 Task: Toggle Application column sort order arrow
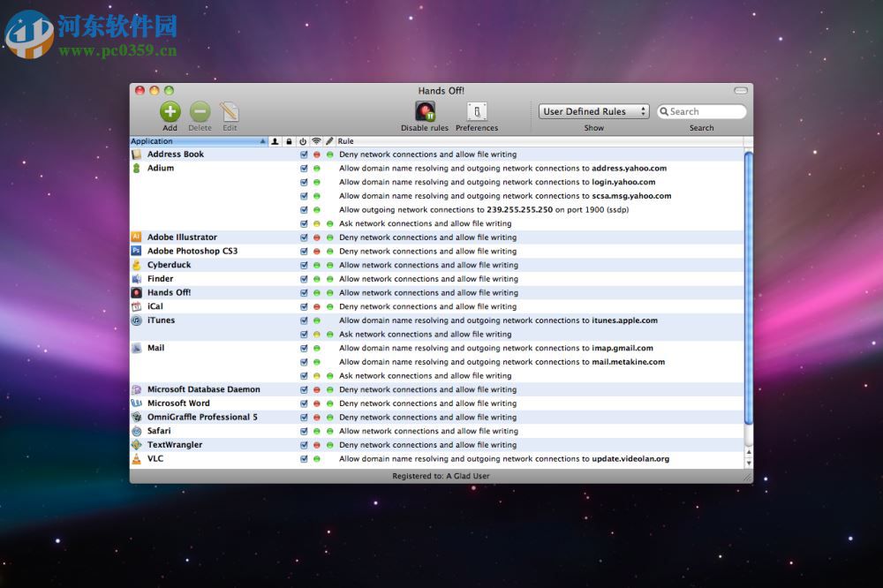click(x=261, y=140)
